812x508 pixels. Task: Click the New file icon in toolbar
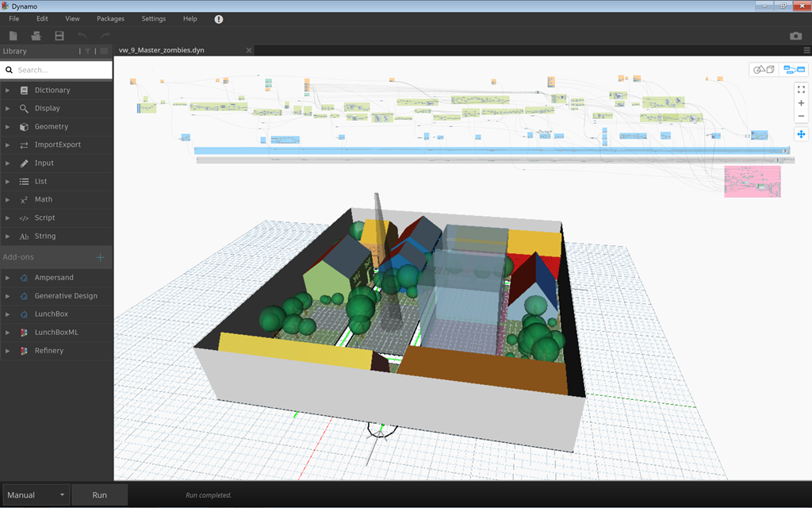(13, 36)
